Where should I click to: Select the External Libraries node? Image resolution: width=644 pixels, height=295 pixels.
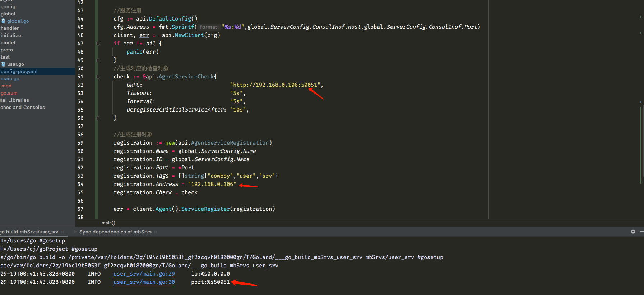(x=14, y=100)
